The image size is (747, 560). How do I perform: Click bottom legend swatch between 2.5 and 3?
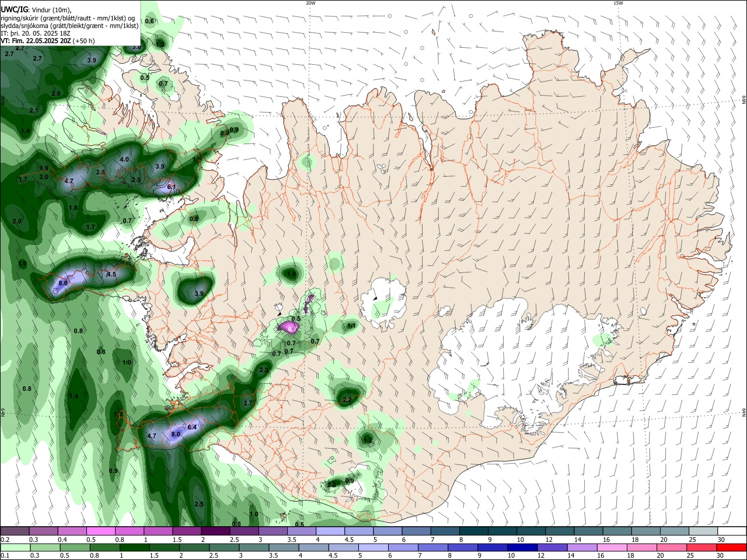224,547
